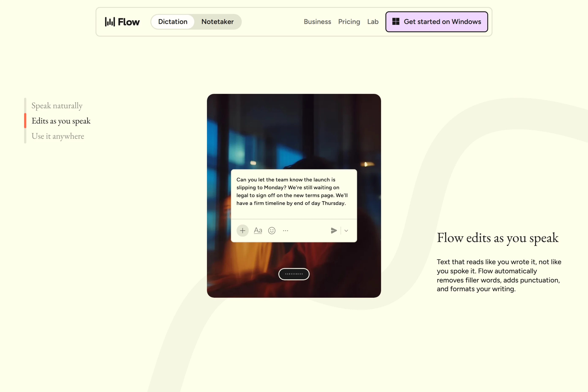Click into the message text box

pos(294,194)
